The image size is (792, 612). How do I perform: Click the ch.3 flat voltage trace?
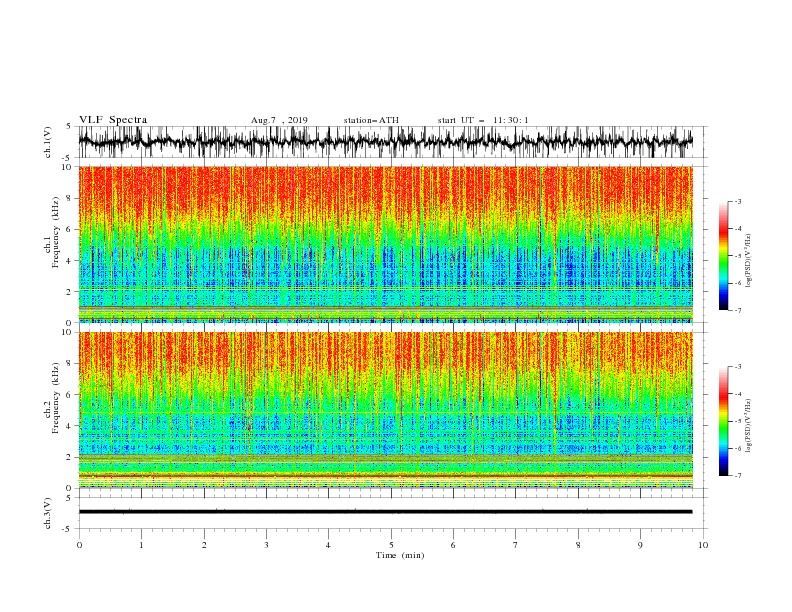[x=385, y=512]
